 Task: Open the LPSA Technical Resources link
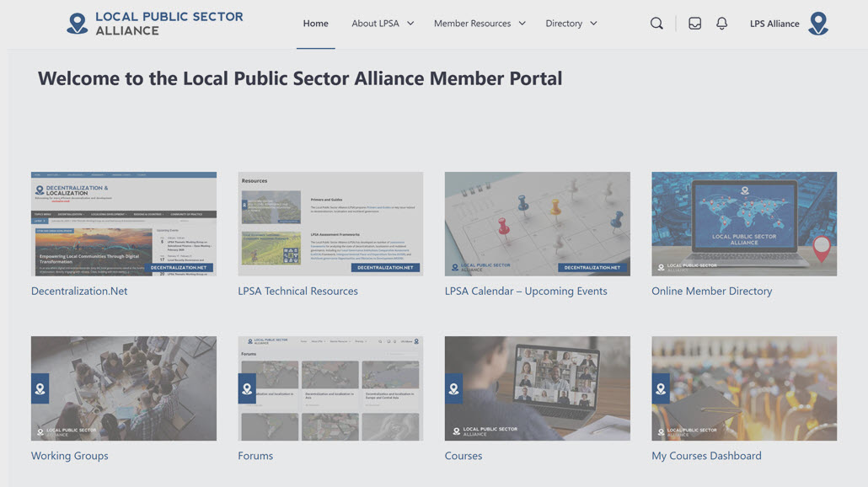pos(297,292)
